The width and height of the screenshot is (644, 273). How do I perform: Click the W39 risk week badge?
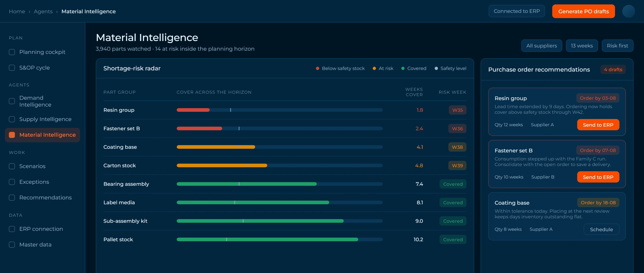click(457, 165)
